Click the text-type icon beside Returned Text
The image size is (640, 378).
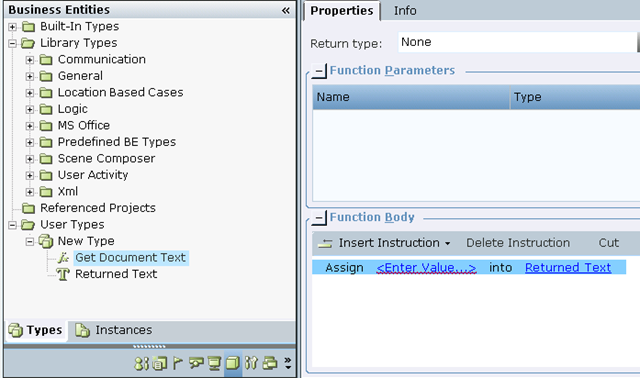63,274
